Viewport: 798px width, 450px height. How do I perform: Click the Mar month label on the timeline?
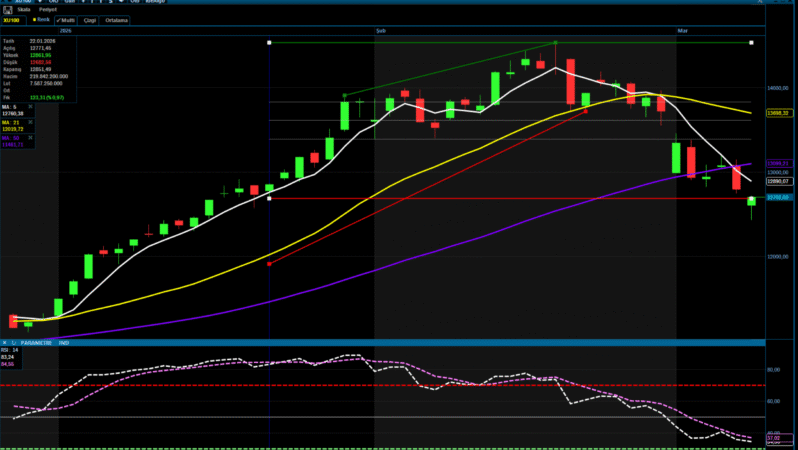click(682, 32)
